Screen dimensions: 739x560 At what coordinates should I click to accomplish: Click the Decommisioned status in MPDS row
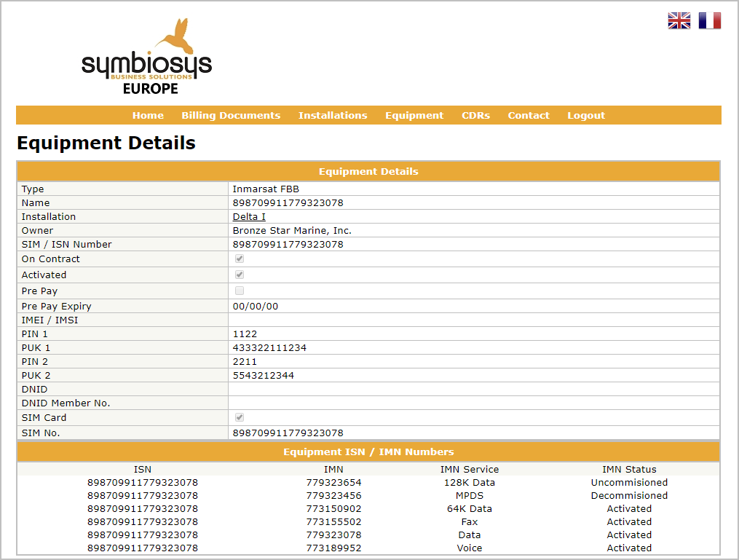pyautogui.click(x=629, y=496)
